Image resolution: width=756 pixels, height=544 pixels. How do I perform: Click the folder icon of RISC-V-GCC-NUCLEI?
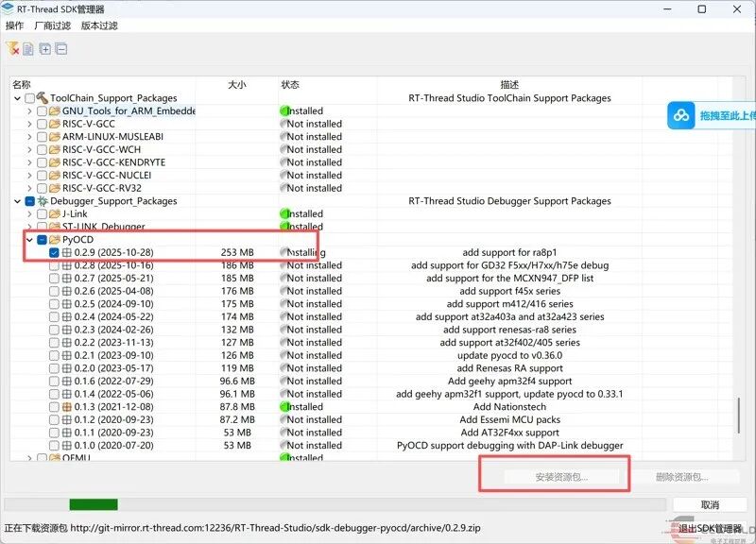[55, 175]
